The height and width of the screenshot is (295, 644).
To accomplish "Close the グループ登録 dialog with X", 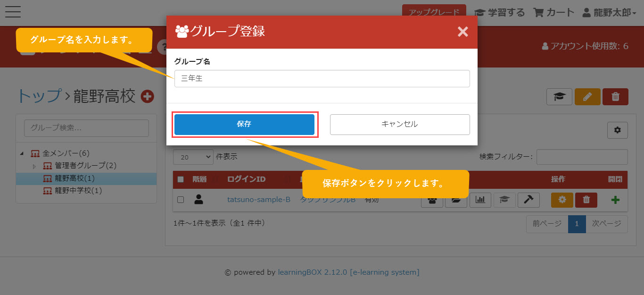I will click(462, 32).
